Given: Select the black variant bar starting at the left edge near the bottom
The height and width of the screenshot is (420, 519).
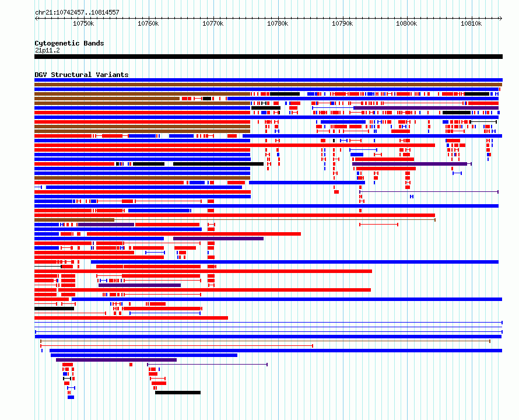Looking at the screenshot, I should pos(54,309).
